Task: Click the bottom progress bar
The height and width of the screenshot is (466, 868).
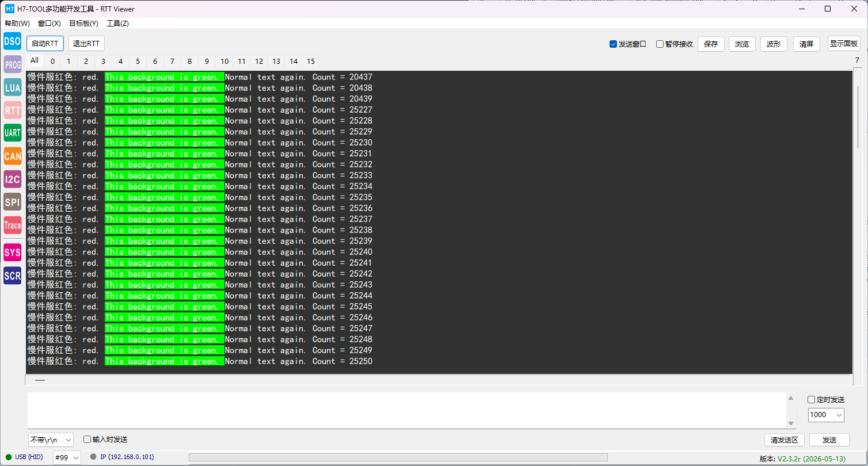Action: tap(398, 457)
